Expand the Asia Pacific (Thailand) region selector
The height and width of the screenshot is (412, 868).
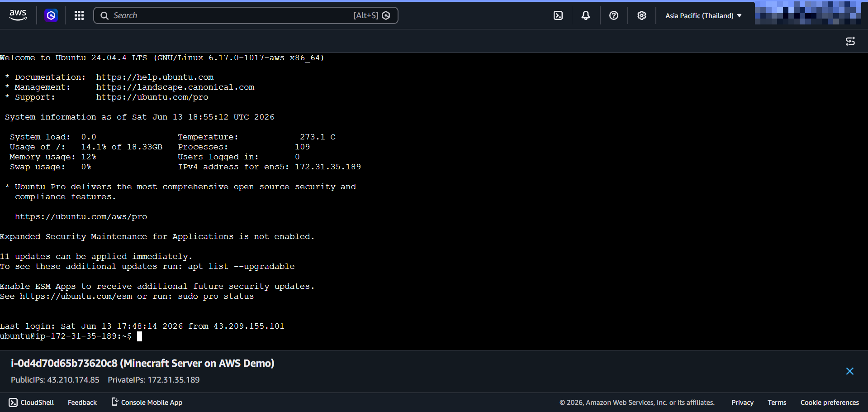[x=703, y=15]
